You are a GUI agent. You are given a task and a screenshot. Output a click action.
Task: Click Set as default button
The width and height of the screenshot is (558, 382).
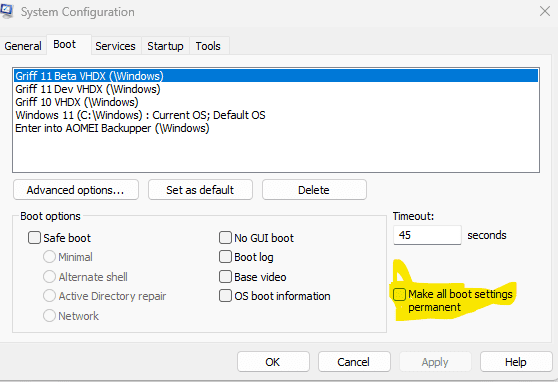[200, 190]
